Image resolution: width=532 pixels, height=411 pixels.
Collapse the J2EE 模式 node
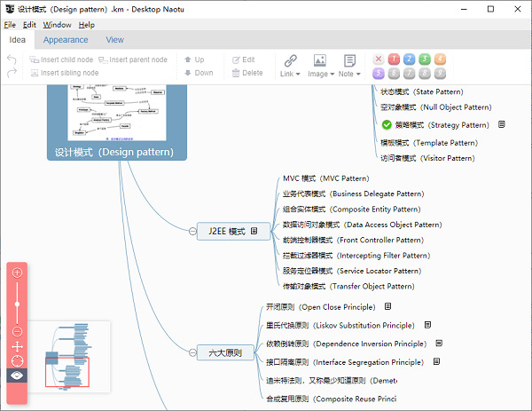pyautogui.click(x=192, y=232)
